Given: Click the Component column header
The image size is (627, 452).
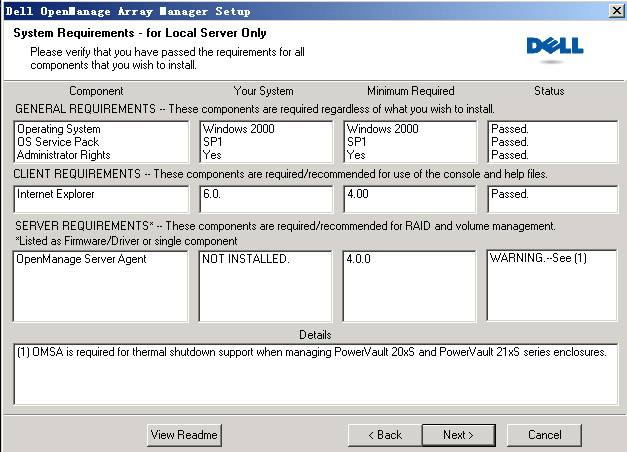Looking at the screenshot, I should point(96,91).
